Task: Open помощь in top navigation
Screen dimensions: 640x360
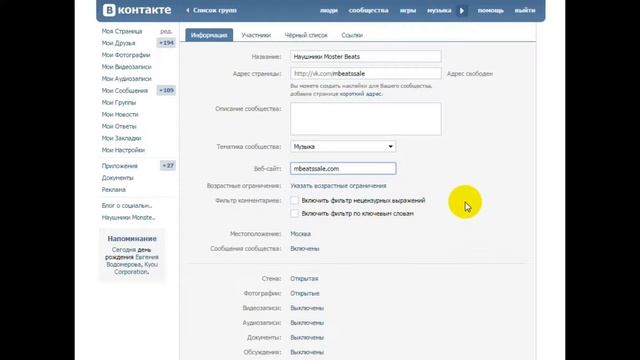Action: point(491,10)
